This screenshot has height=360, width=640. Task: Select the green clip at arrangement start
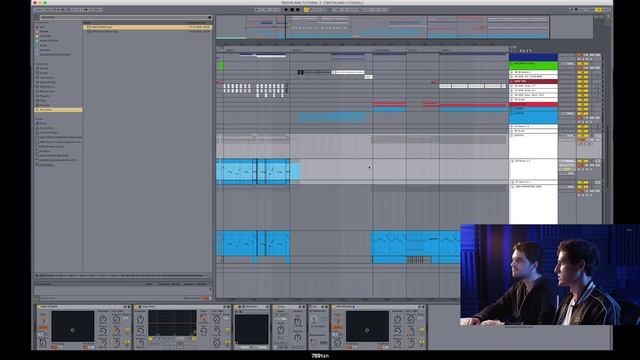[221, 65]
